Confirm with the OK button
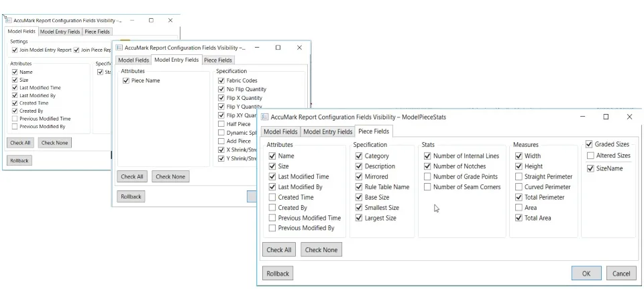Viewport: 644px width, 289px height. pos(586,274)
